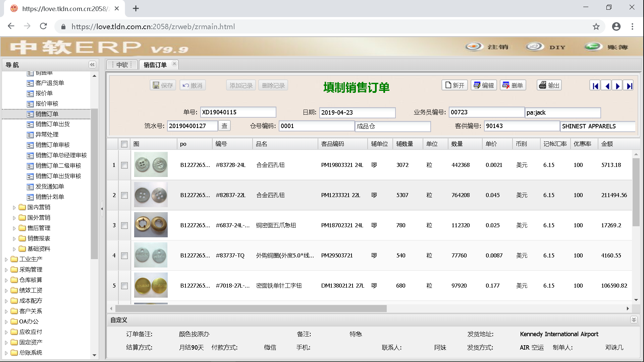The image size is (644, 362).
Task: Check the checkbox for row 4 #83737-TQ
Action: (x=124, y=256)
